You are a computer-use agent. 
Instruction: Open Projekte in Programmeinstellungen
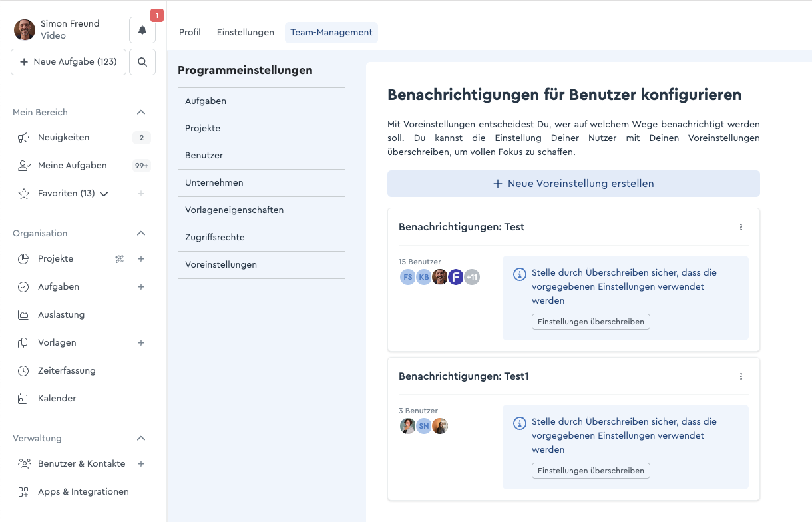(262, 129)
